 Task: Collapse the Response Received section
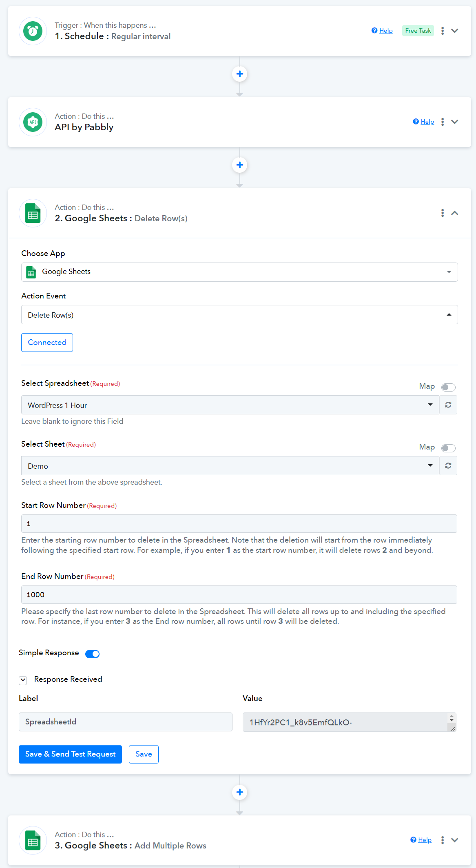[23, 680]
